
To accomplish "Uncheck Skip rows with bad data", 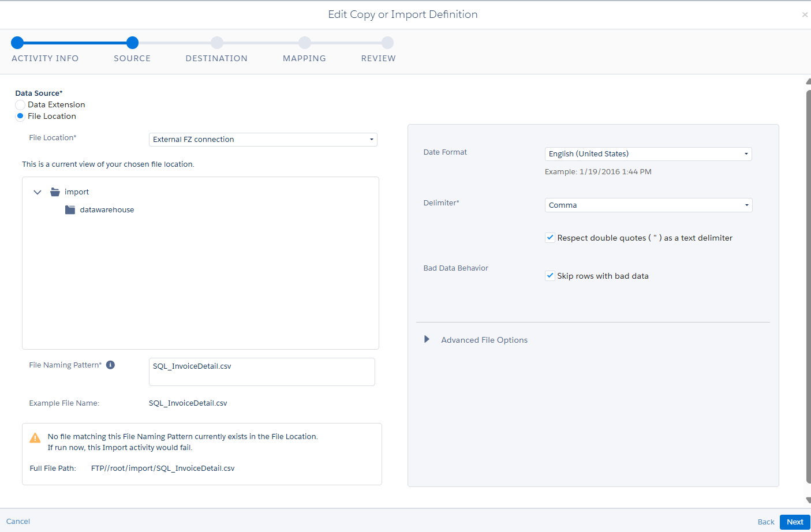I will point(550,276).
